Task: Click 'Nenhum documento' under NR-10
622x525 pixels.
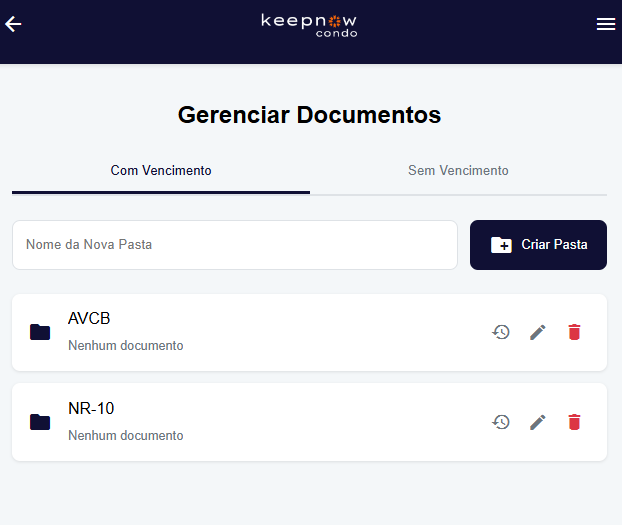Action: click(126, 436)
